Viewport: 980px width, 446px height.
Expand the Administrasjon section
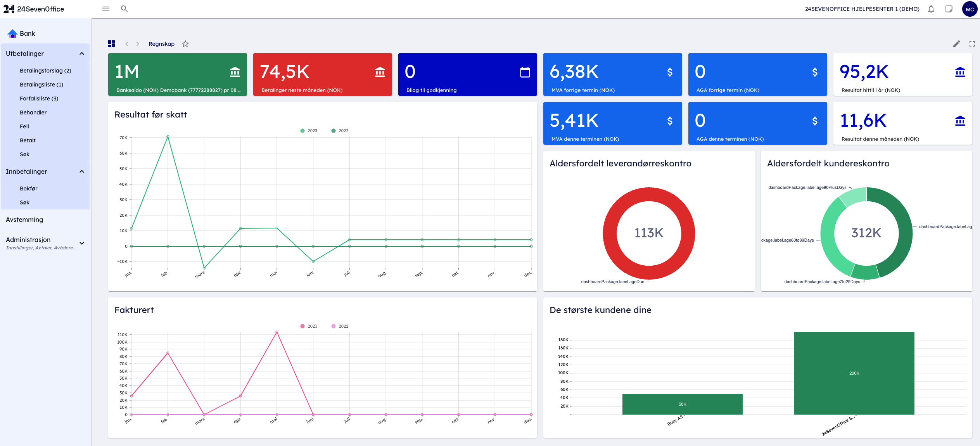[x=82, y=243]
